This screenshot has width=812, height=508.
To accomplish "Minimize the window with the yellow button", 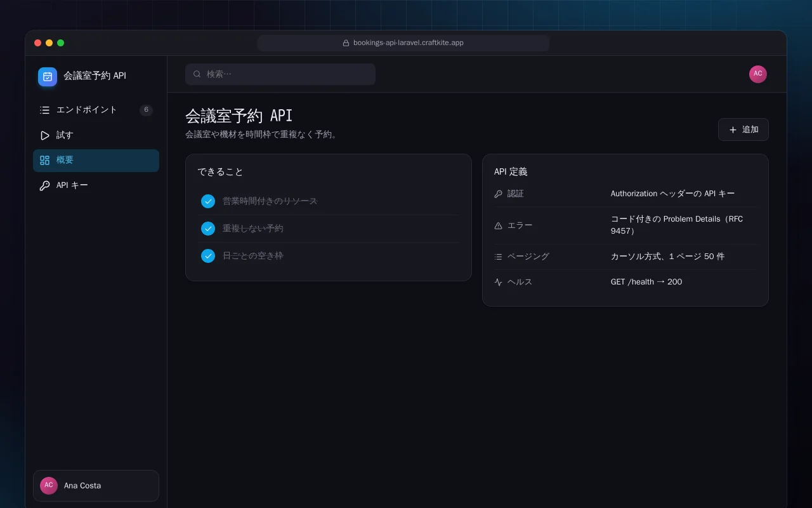I will [x=49, y=43].
